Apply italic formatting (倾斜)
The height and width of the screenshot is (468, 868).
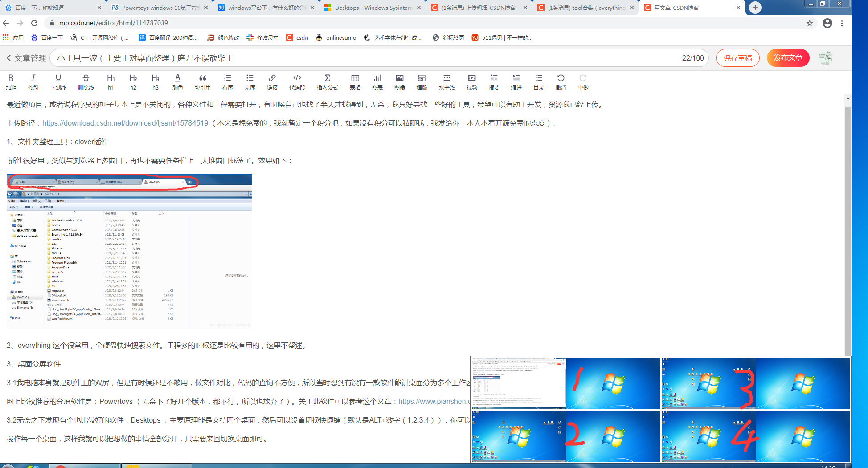pos(33,82)
